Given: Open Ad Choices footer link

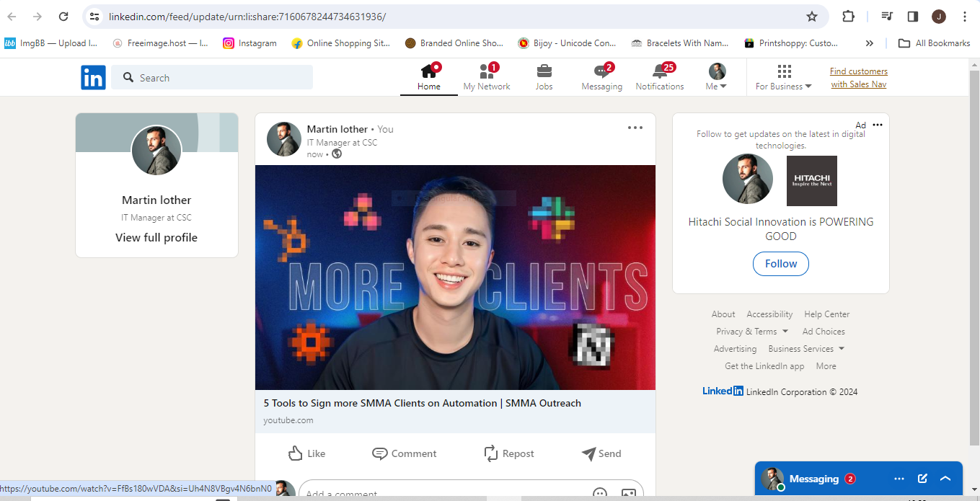Looking at the screenshot, I should point(824,332).
